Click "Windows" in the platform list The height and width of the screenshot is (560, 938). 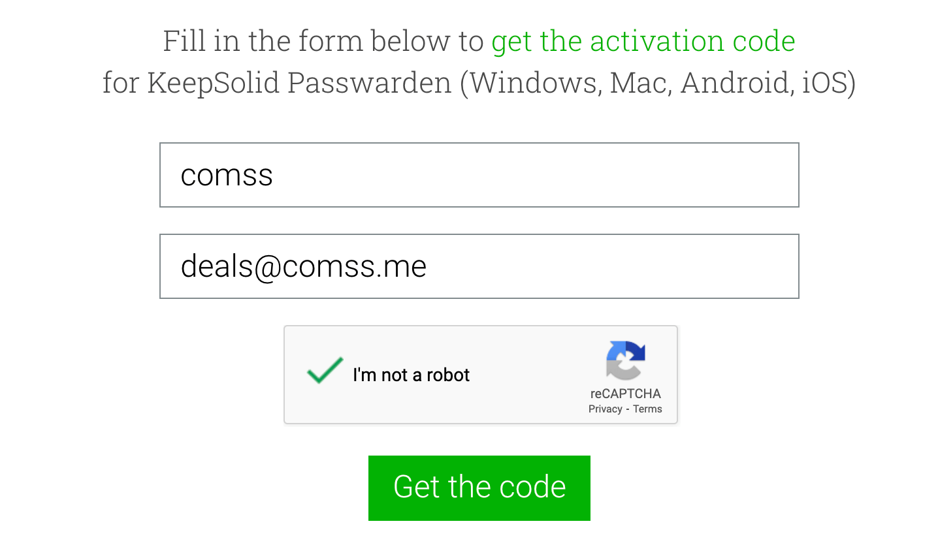(534, 83)
